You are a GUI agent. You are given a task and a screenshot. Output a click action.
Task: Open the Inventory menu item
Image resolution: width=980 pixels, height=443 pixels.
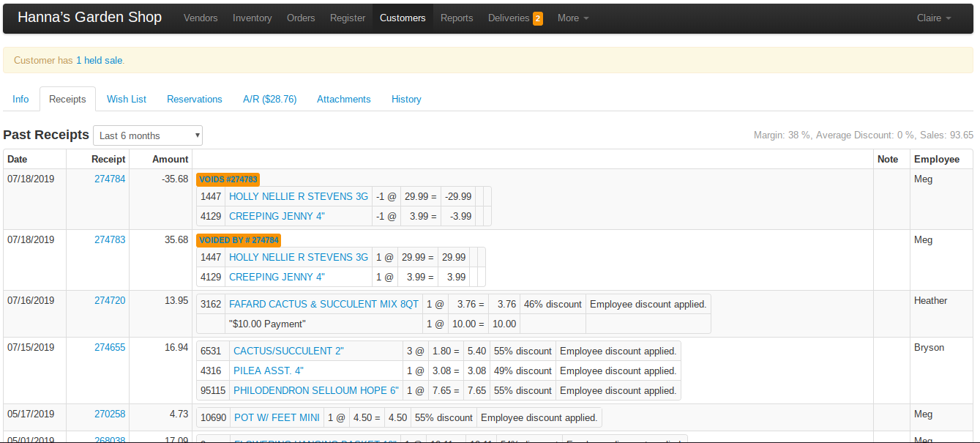tap(252, 18)
